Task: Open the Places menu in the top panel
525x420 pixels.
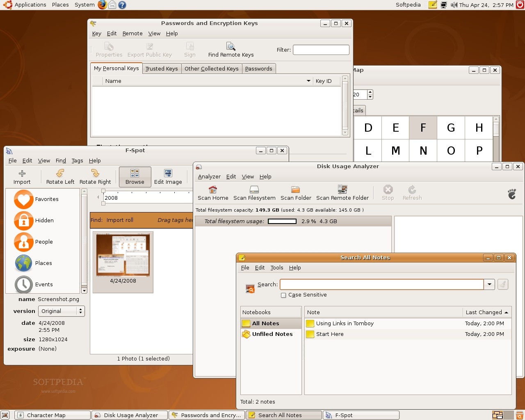Action: coord(60,5)
